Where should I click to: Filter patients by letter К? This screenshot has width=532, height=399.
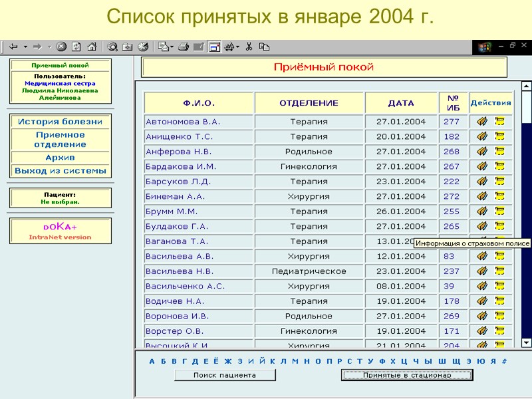pyautogui.click(x=272, y=361)
